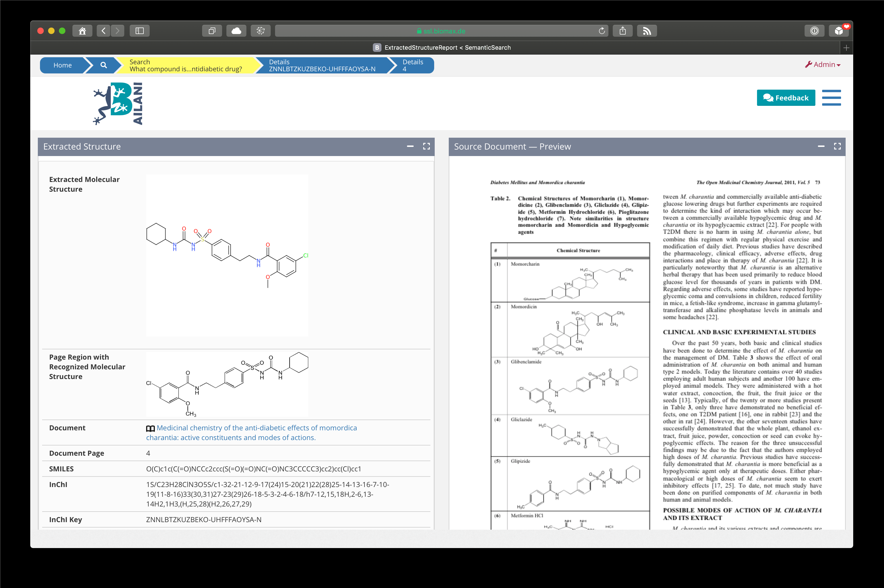This screenshot has height=588, width=884.
Task: Click the Glibenclamide label in document table
Action: coord(526,362)
